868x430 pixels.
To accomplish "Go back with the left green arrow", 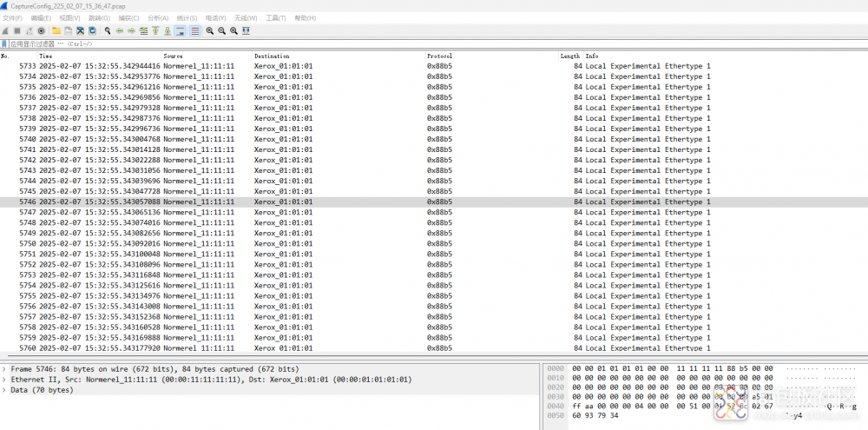I will pyautogui.click(x=120, y=31).
